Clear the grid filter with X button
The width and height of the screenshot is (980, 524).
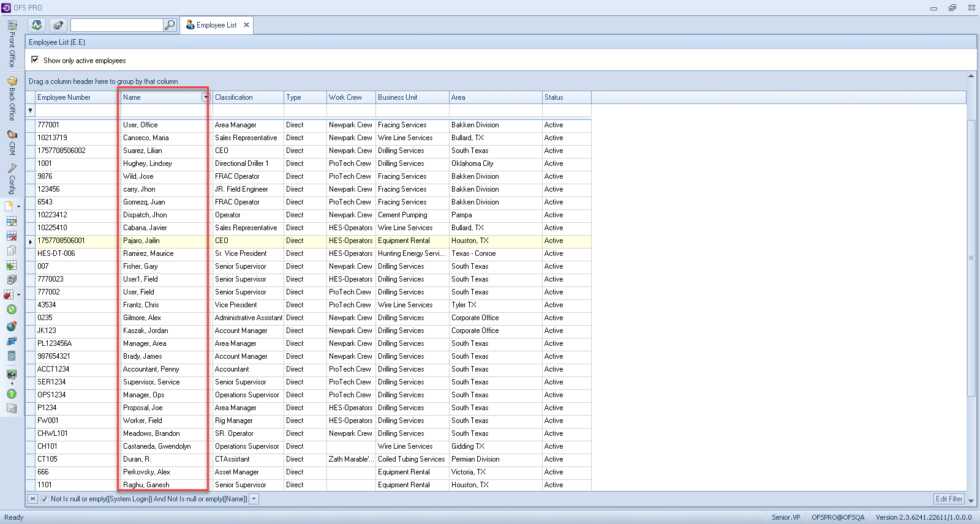[x=33, y=499]
